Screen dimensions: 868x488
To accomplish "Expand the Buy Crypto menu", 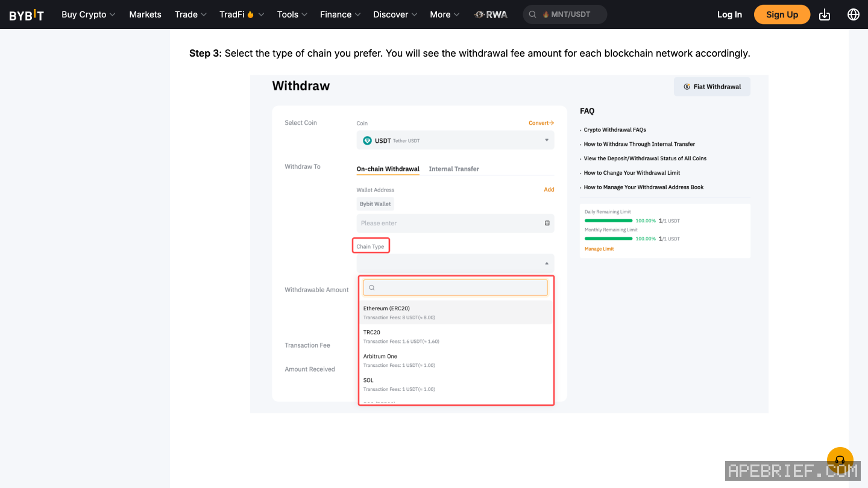I will pyautogui.click(x=88, y=14).
